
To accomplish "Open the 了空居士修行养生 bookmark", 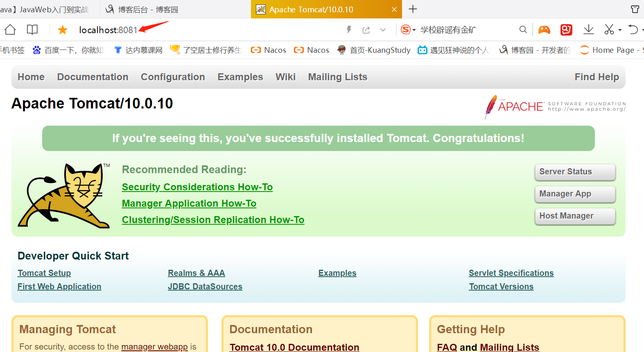I will [206, 50].
